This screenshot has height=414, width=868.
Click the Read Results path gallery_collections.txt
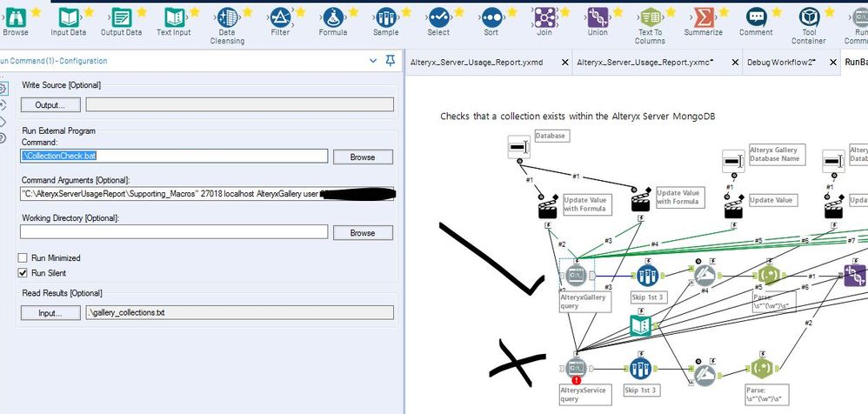240,313
